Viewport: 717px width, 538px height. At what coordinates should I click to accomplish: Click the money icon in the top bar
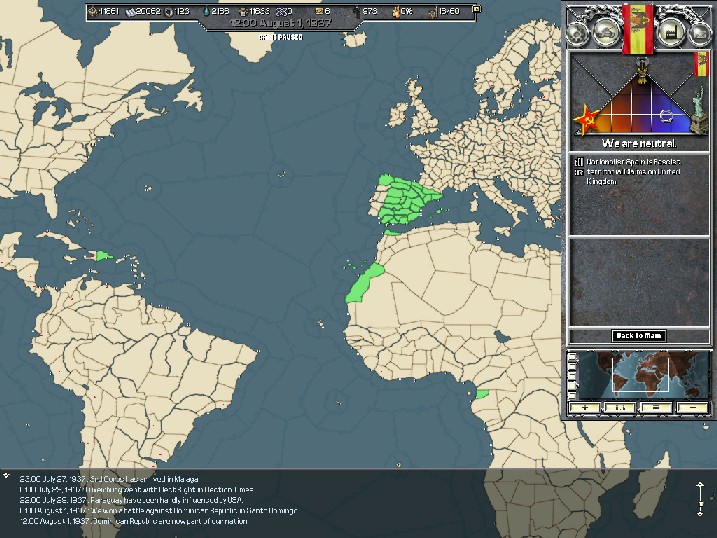(281, 11)
